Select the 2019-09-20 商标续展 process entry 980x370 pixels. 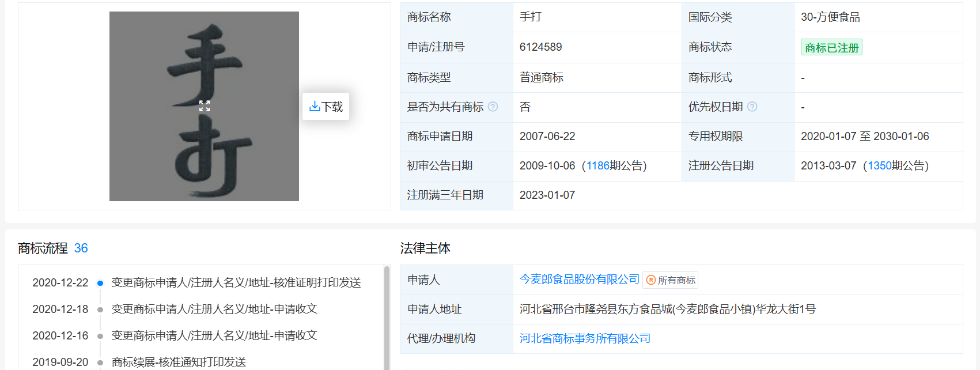pyautogui.click(x=179, y=362)
